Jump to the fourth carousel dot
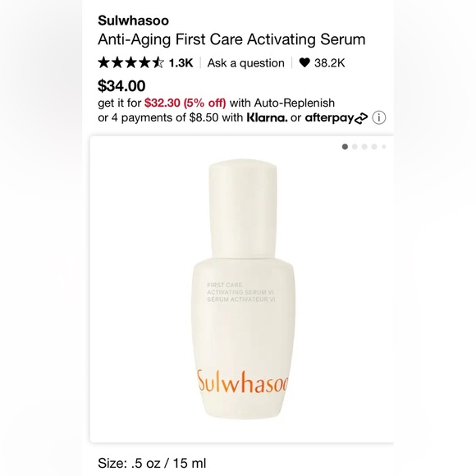 pyautogui.click(x=374, y=147)
